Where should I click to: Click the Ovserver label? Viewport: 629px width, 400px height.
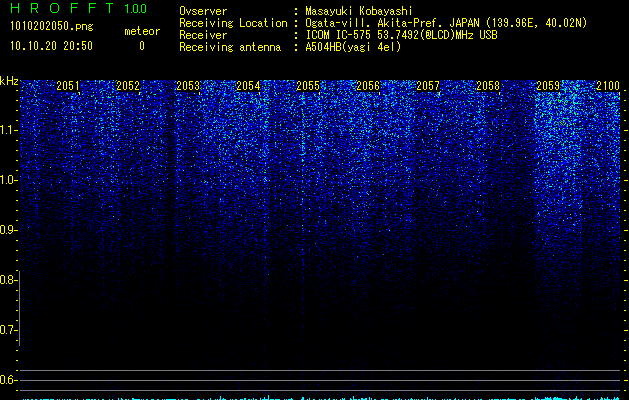coord(203,11)
